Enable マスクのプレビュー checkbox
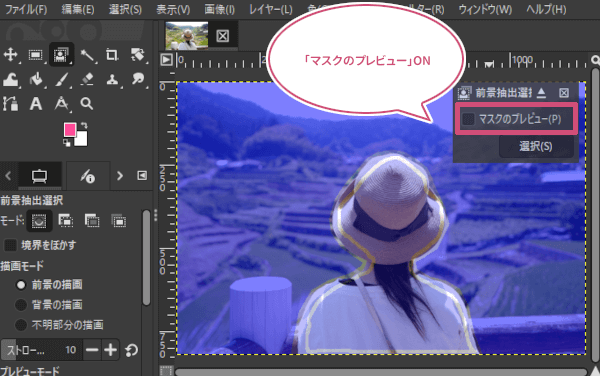The image size is (600, 376). (x=469, y=119)
